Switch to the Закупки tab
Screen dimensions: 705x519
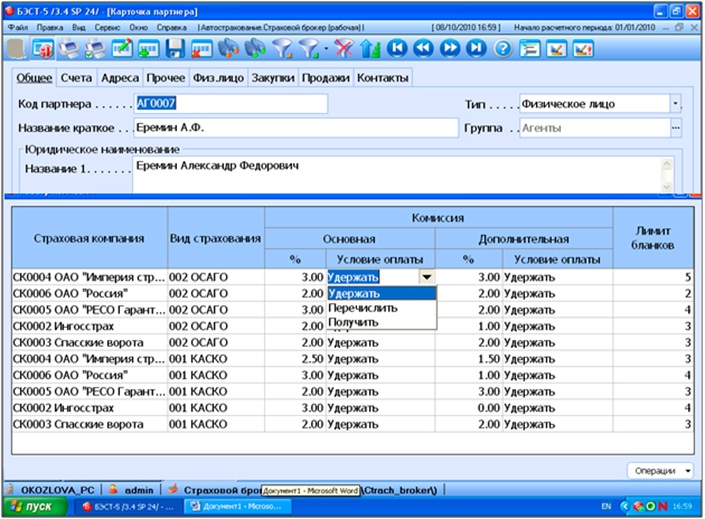click(x=273, y=78)
